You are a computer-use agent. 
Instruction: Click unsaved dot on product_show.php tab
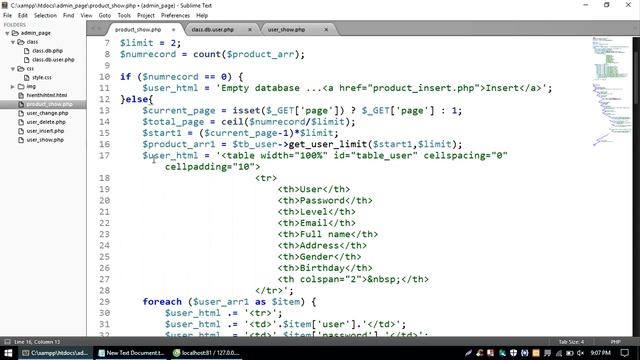coord(173,30)
